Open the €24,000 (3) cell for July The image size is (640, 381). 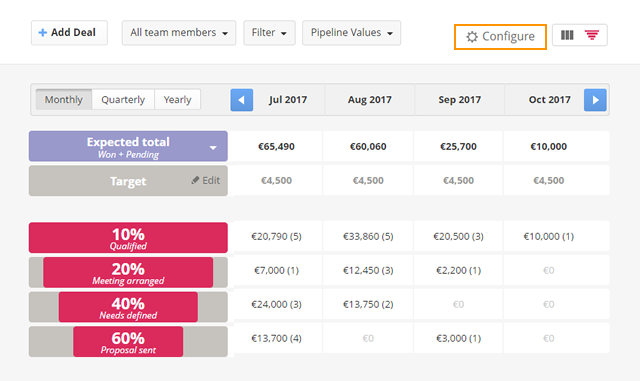276,304
